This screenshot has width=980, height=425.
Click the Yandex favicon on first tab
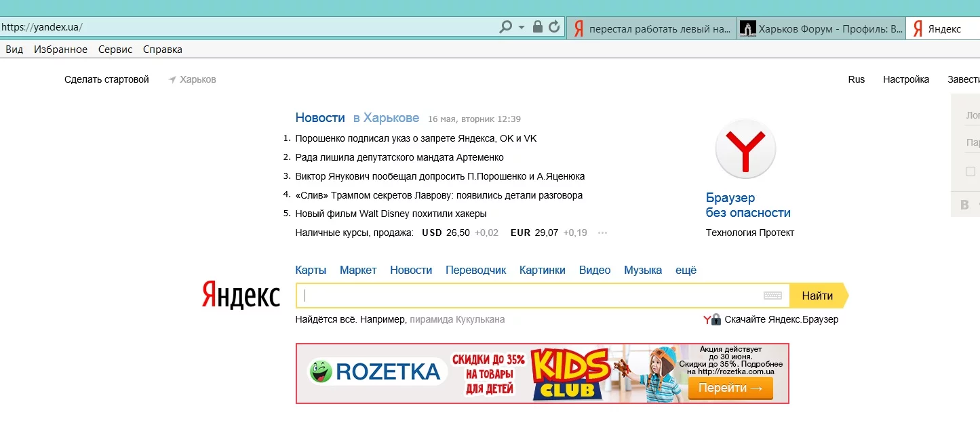click(579, 28)
